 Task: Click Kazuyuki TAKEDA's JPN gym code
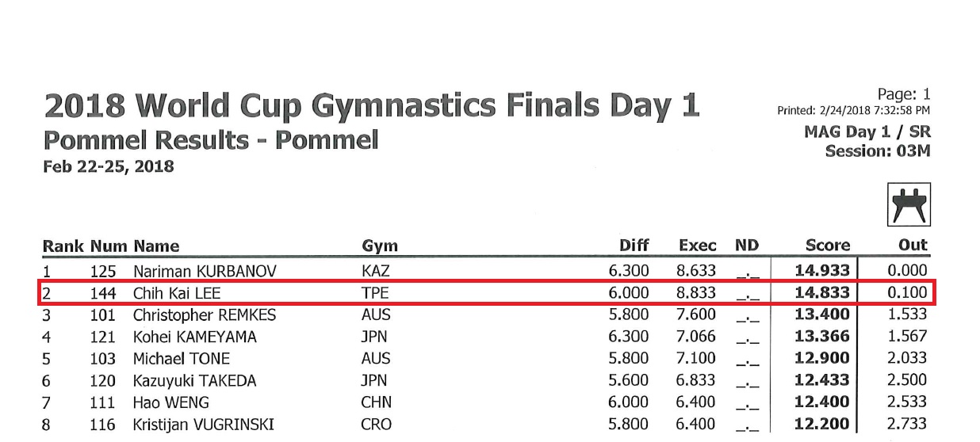[x=373, y=381]
